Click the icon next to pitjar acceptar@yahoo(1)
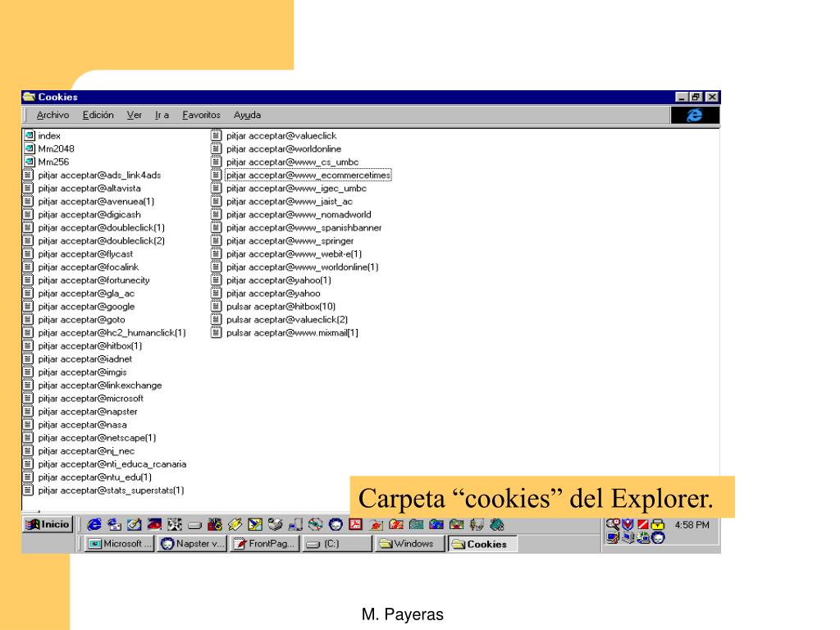 coord(217,280)
